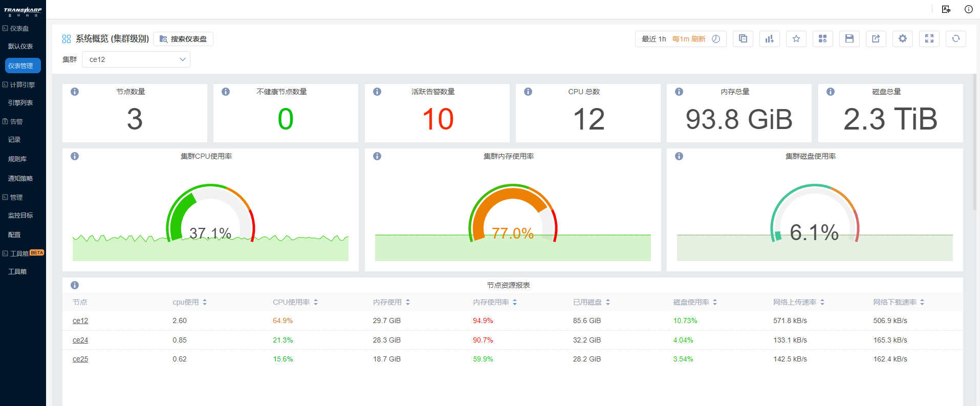Click the share/export dashboard icon
Image resolution: width=980 pixels, height=406 pixels.
pos(876,39)
